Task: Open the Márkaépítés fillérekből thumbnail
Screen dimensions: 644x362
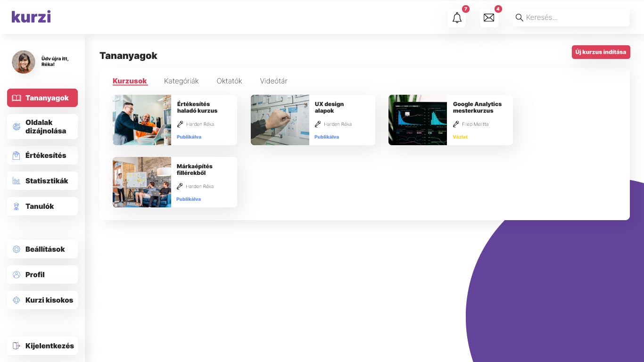Action: (142, 182)
